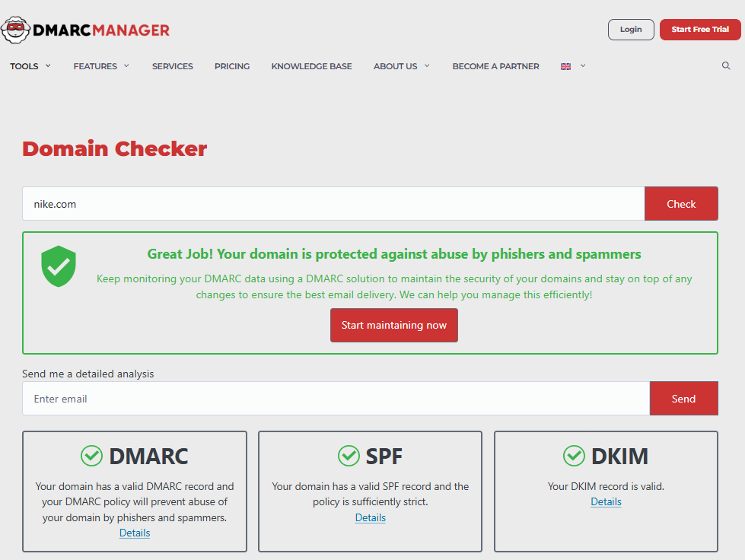Focus the domain field containing nike.com
The height and width of the screenshot is (560, 745).
(x=333, y=204)
